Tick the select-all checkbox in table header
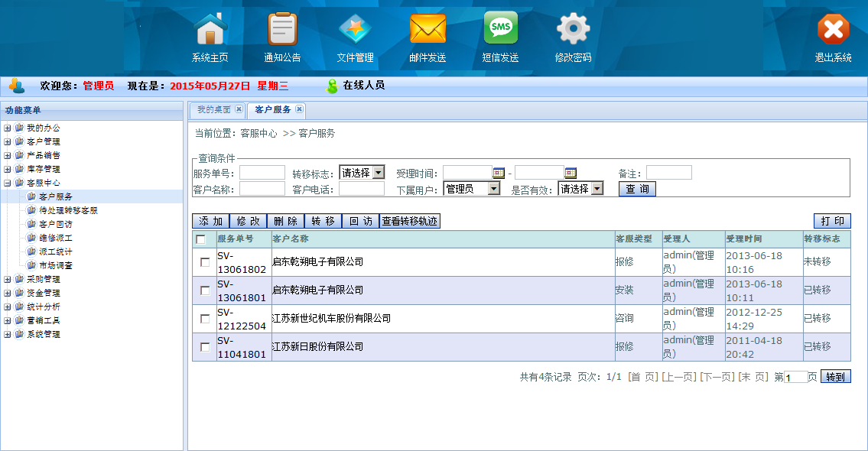 [201, 239]
